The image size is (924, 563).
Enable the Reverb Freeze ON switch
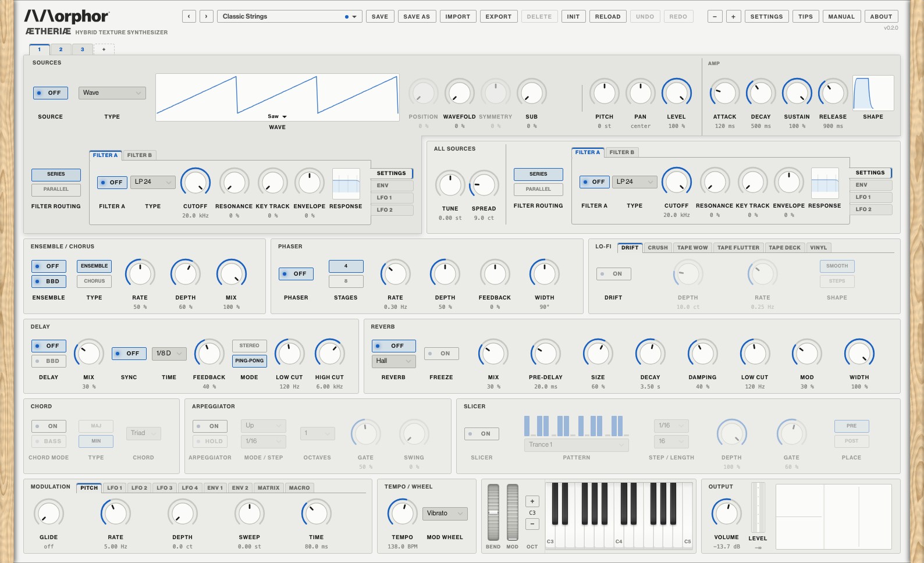(441, 353)
